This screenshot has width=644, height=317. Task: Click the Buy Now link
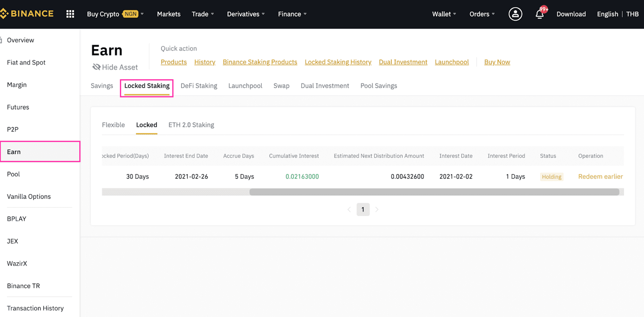point(497,62)
